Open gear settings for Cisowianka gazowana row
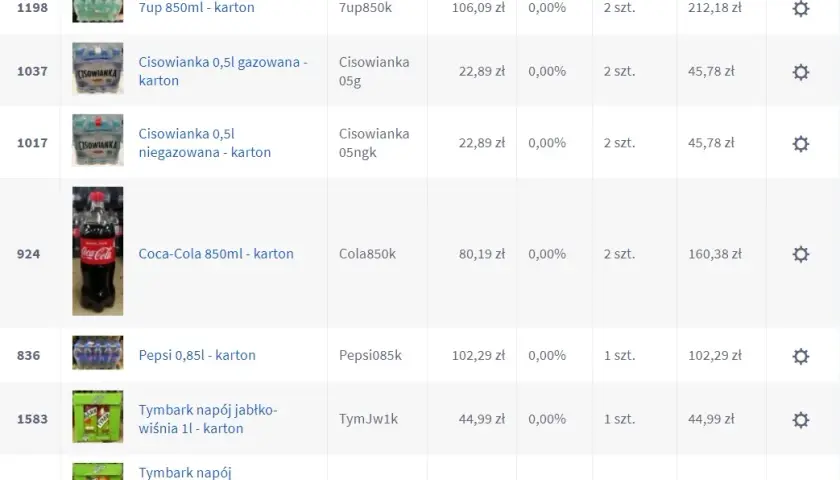This screenshot has width=840, height=480. (800, 72)
